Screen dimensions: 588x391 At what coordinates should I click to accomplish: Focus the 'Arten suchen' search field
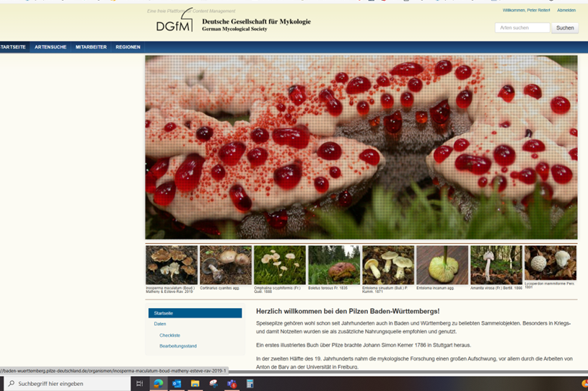click(522, 27)
